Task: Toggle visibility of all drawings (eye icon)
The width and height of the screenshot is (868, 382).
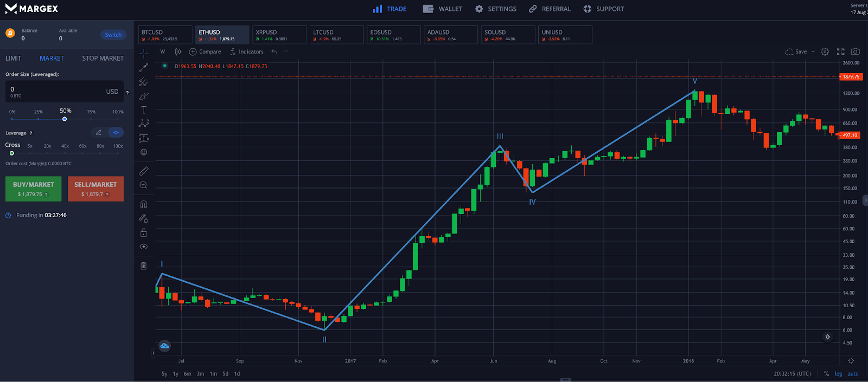Action: (144, 247)
